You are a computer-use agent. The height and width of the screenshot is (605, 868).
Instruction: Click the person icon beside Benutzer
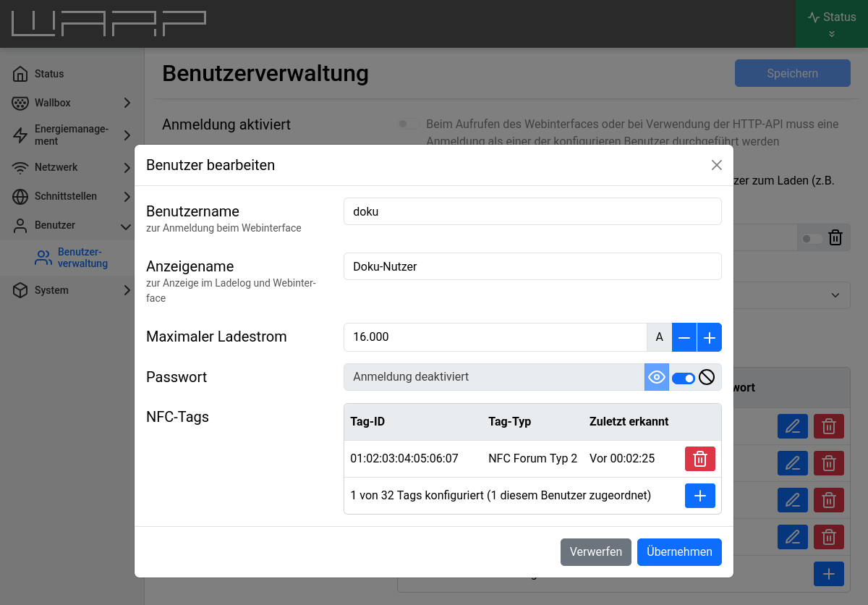pyautogui.click(x=21, y=225)
